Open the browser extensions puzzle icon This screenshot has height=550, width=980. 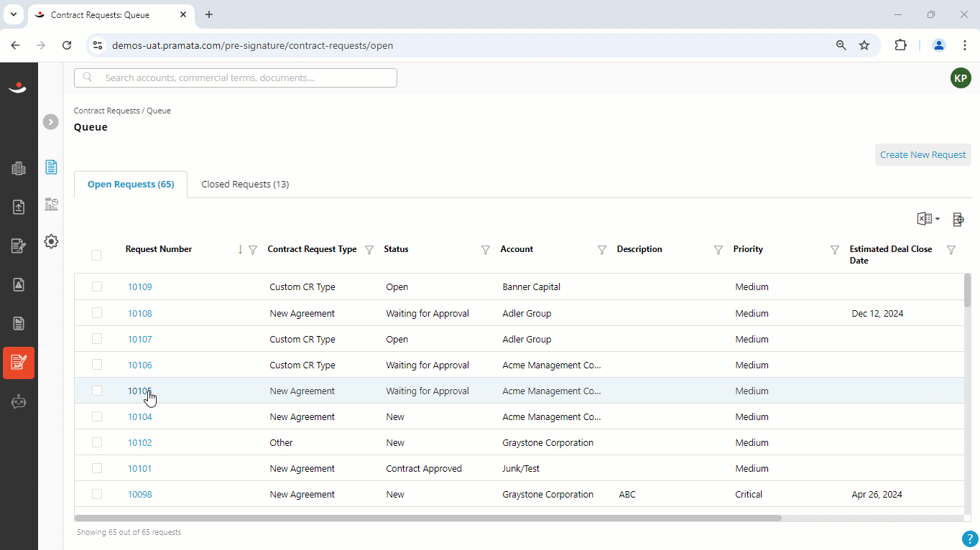coord(901,45)
